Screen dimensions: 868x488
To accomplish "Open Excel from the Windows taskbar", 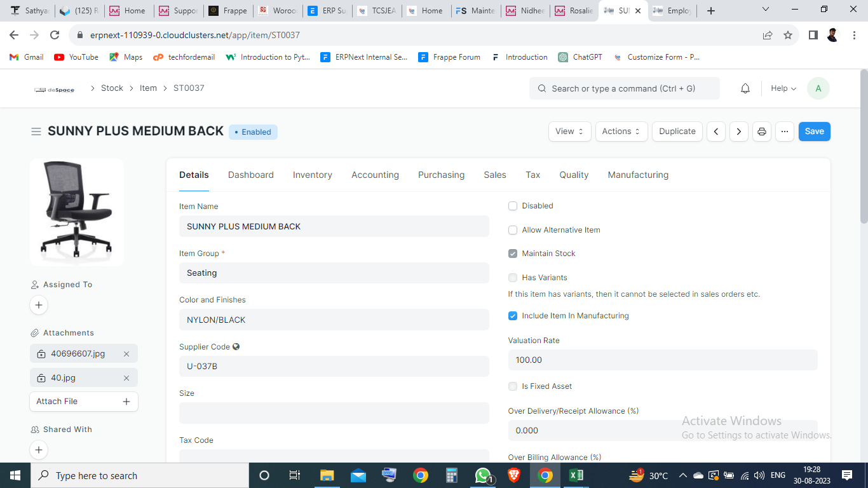I will click(x=576, y=475).
